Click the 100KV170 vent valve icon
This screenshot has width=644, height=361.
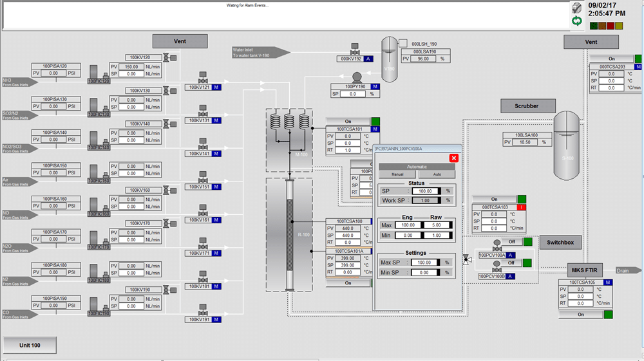169,223
